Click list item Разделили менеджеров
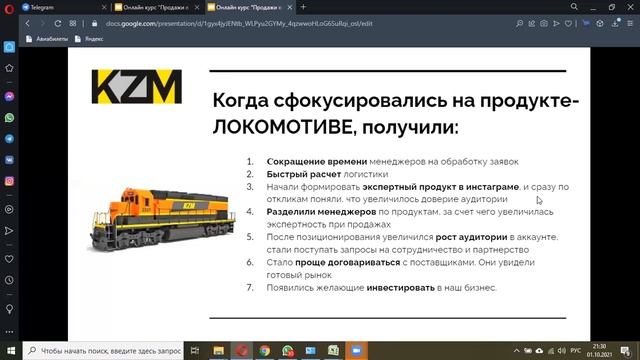Viewport: 640px width, 360px height. point(410,218)
